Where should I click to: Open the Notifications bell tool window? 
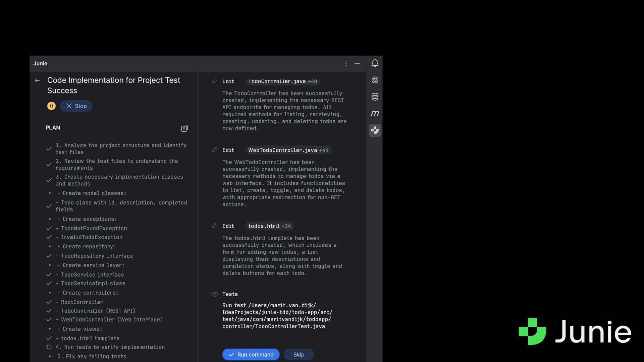tap(375, 63)
